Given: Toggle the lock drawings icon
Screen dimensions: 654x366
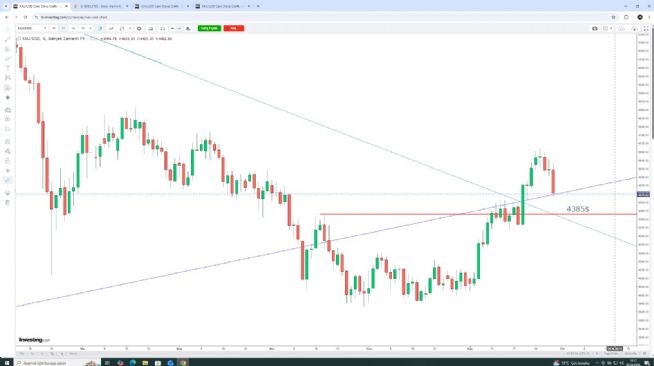Looking at the screenshot, I should tap(8, 161).
